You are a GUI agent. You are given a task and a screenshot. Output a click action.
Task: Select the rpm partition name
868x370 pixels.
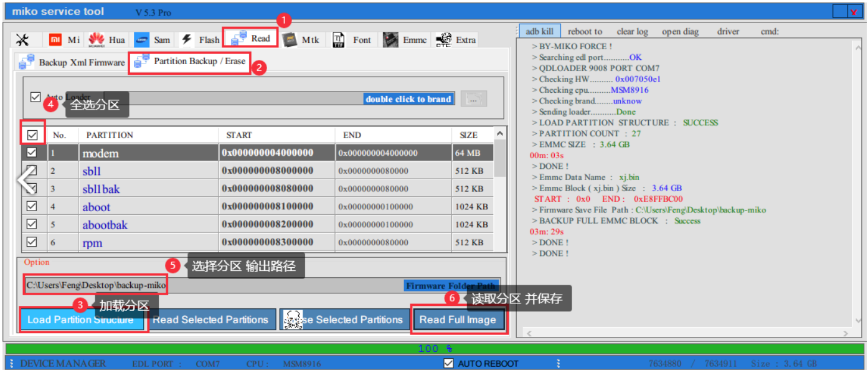(x=92, y=243)
